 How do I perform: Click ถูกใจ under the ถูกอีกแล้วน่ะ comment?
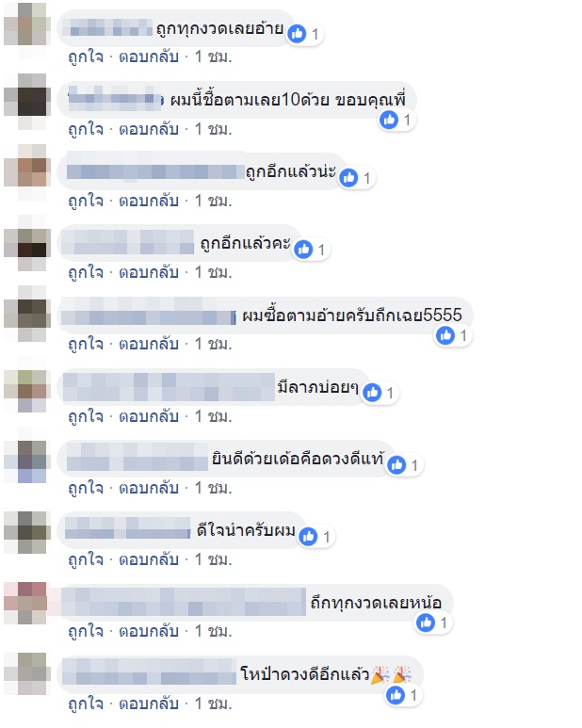[x=86, y=201]
